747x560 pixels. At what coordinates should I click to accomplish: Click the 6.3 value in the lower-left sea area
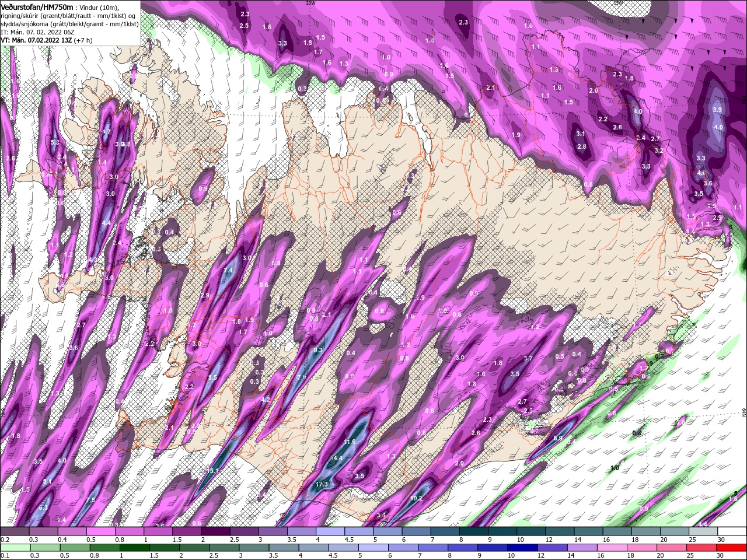click(x=43, y=508)
